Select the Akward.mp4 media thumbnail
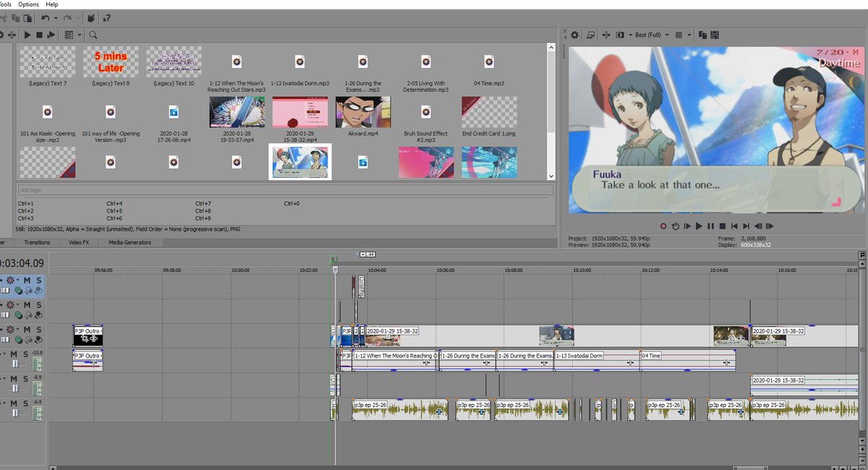 [x=364, y=112]
